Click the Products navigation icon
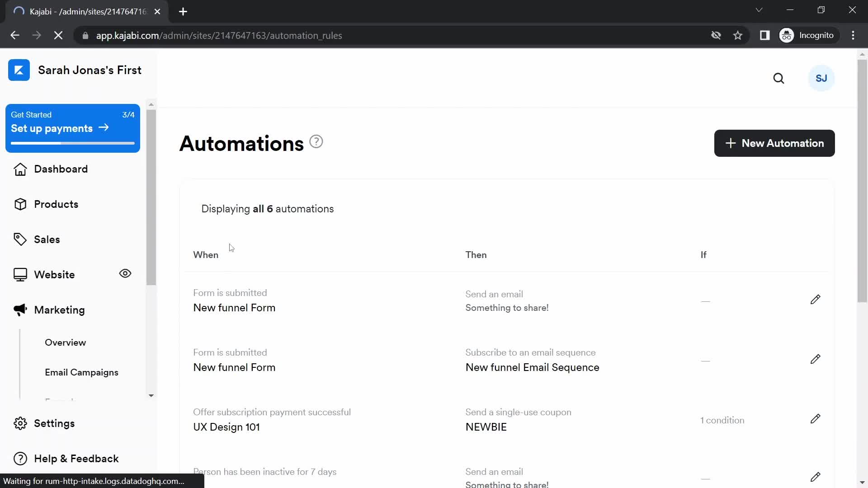Screen dimensions: 868x488 20,204
